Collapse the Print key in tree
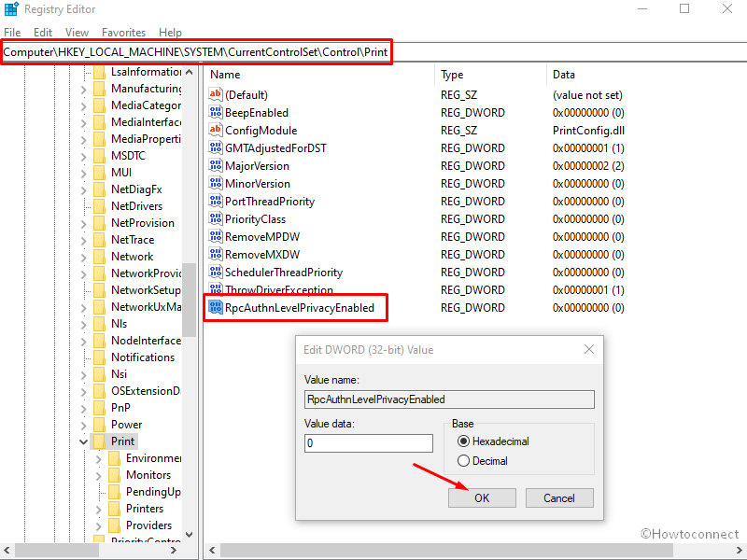 [x=83, y=441]
